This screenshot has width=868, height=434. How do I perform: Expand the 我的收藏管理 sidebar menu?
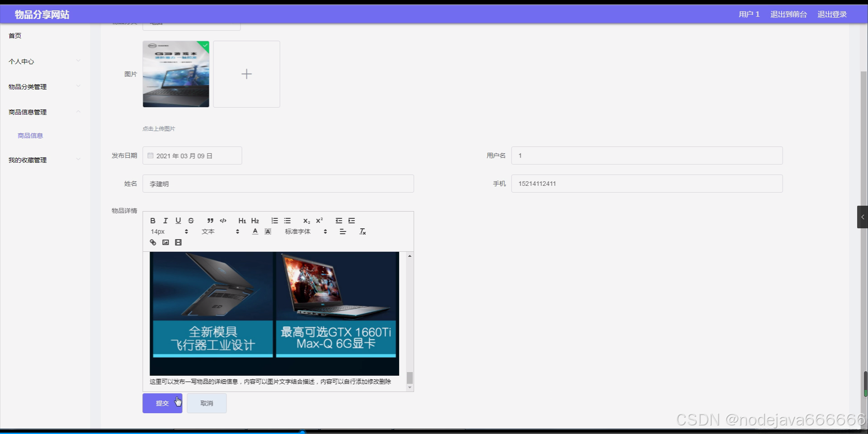[45, 160]
